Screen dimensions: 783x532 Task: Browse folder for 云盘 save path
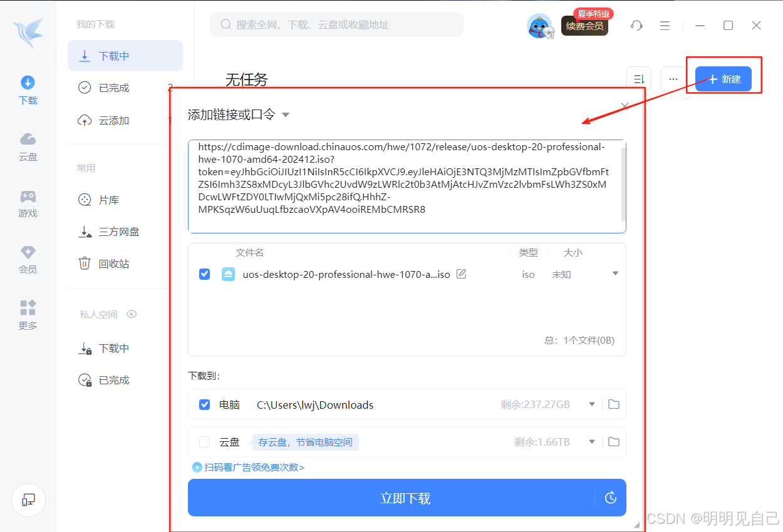pyautogui.click(x=614, y=442)
